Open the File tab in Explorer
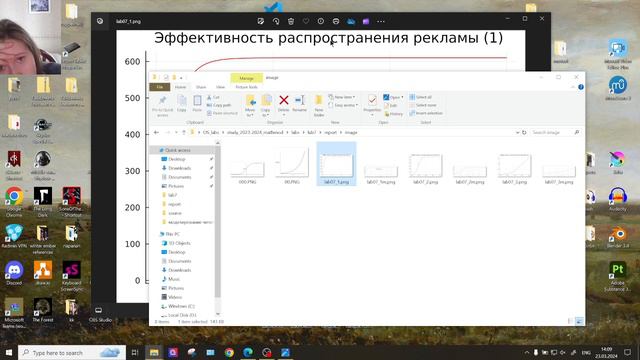 coord(160,87)
